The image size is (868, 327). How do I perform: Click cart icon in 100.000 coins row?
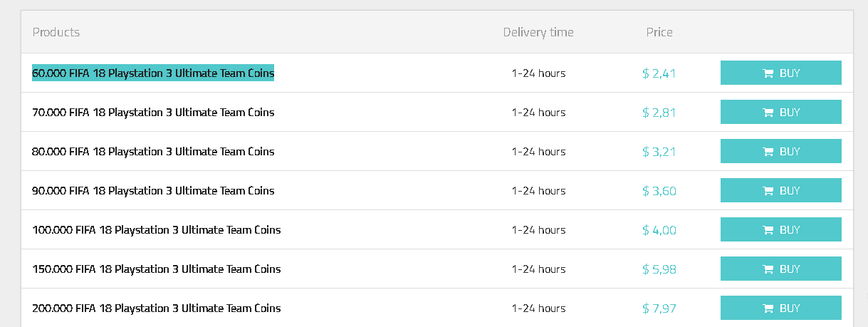pyautogui.click(x=768, y=230)
